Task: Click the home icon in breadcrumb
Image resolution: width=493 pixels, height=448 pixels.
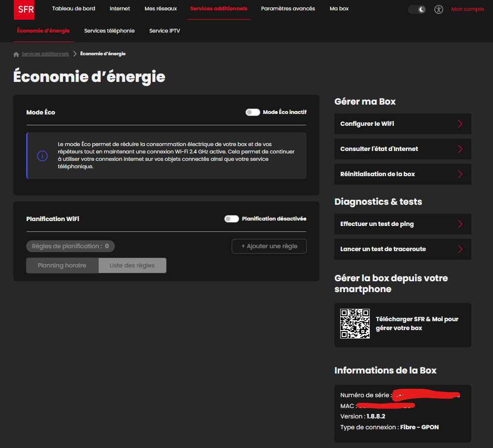Action: coord(16,54)
